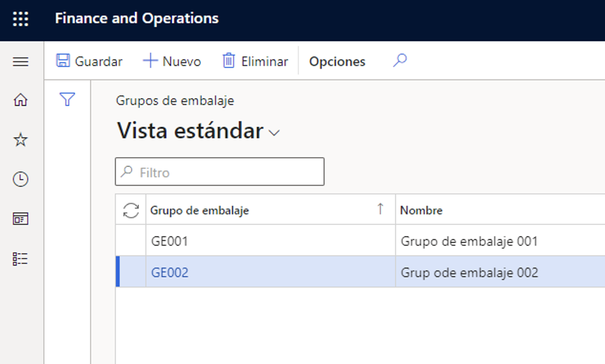Screen dimensions: 605x364
Task: Open Recent clock icon in the sidebar
Action: tap(20, 179)
